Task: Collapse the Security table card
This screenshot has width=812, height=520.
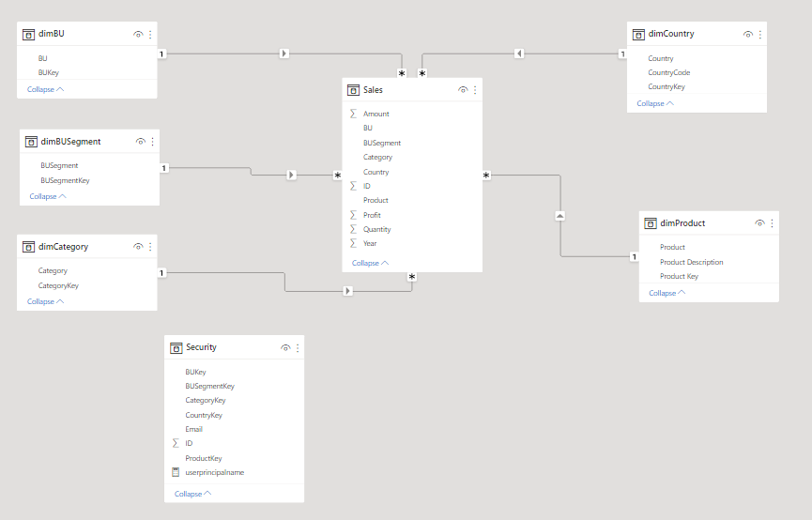Action: (x=193, y=494)
